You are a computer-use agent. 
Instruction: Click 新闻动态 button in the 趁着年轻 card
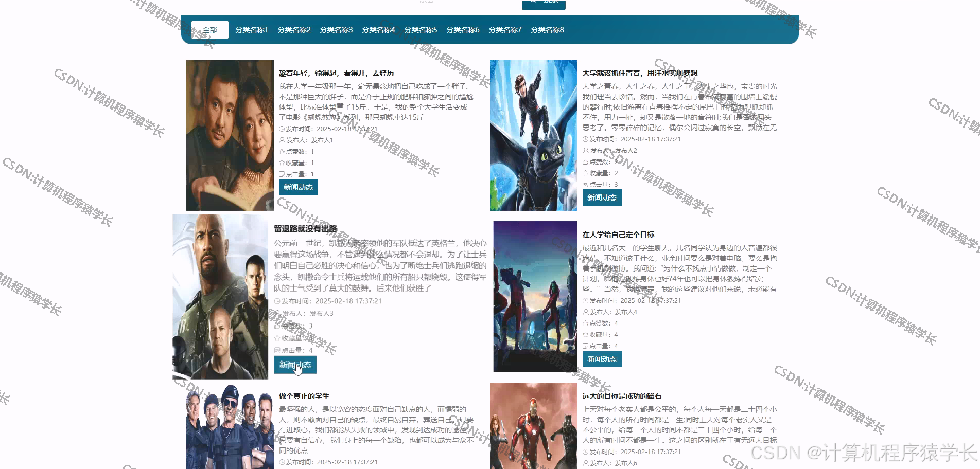tap(299, 187)
